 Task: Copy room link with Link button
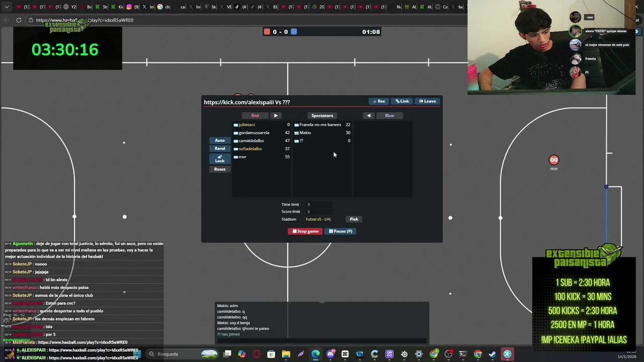pos(402,101)
